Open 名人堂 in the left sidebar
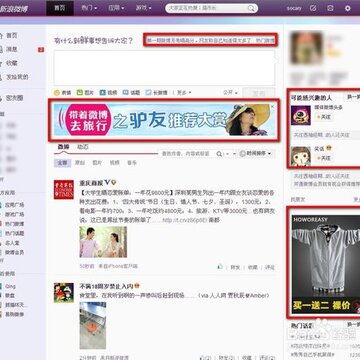Image resolution: width=360 pixels, height=360 pixels. 12,243
